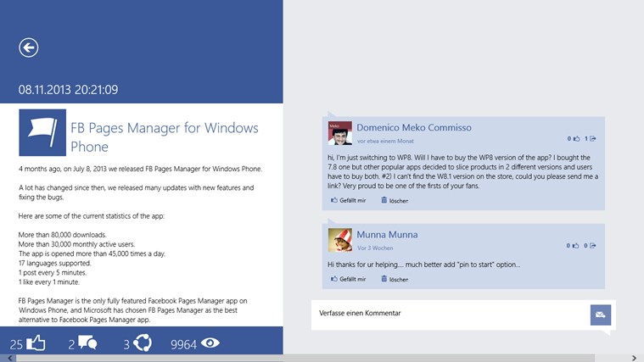This screenshot has height=362, width=644.
Task: Click like count icon on Munna's comment
Action: [x=576, y=246]
